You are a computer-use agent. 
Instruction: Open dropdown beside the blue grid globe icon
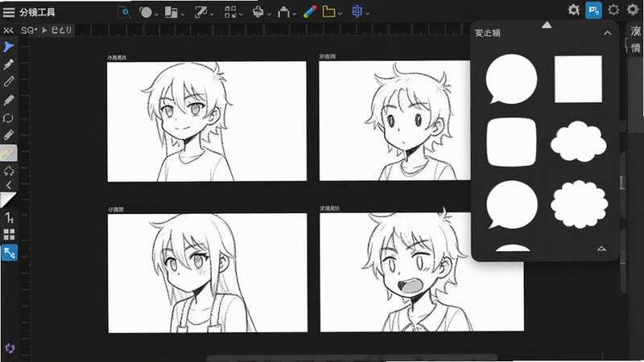point(368,14)
